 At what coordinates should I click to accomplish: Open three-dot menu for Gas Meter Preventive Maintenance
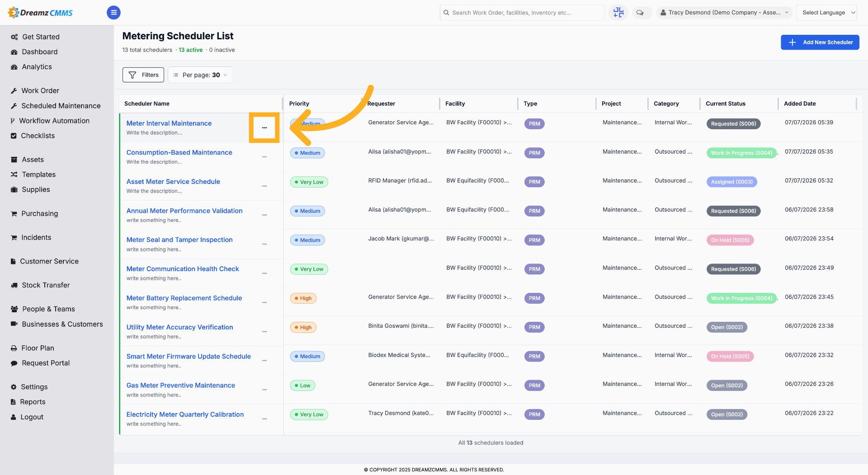(264, 390)
